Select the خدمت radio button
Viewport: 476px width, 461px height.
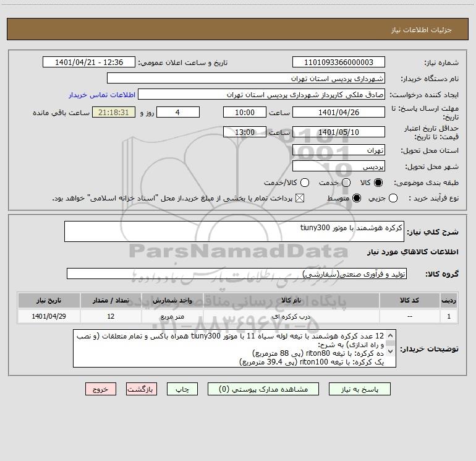point(346,183)
